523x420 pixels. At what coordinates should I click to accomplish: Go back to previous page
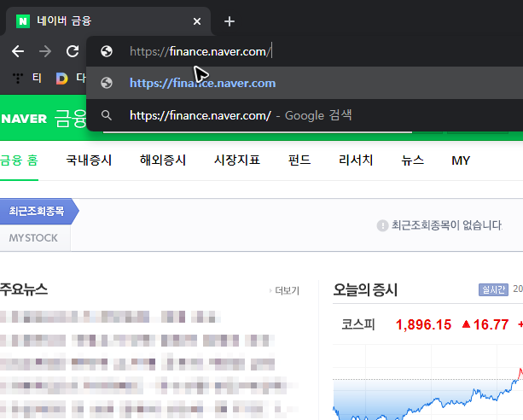click(18, 51)
